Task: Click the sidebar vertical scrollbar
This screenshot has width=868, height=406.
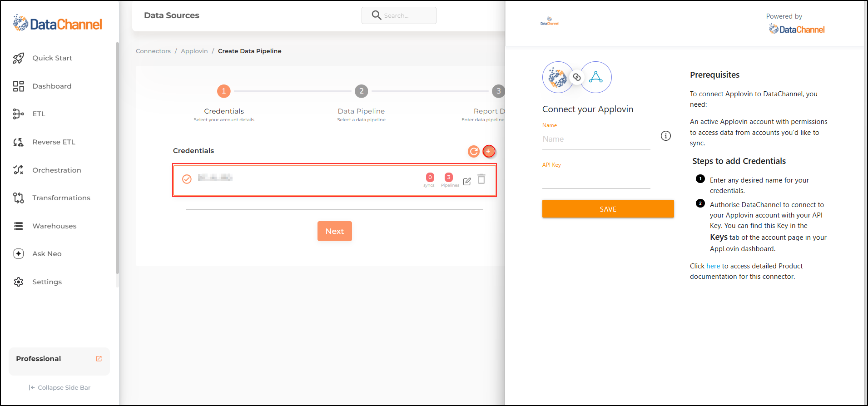Action: tap(117, 158)
